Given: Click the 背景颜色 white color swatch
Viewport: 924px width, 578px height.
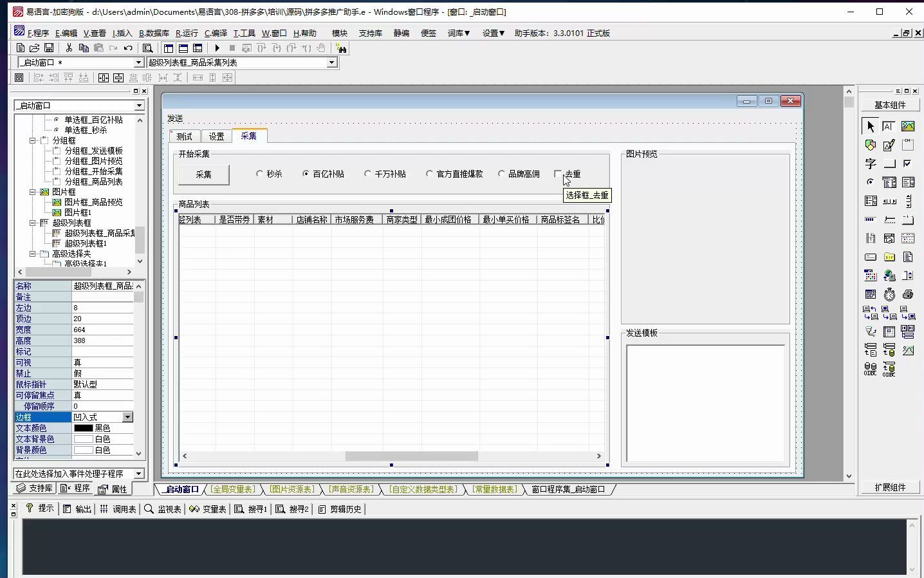Looking at the screenshot, I should point(84,450).
